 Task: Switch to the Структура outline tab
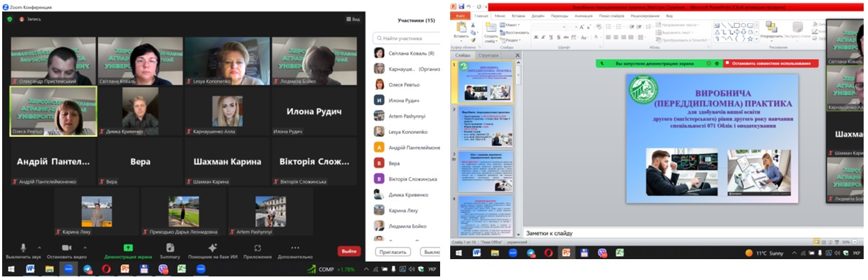click(488, 55)
